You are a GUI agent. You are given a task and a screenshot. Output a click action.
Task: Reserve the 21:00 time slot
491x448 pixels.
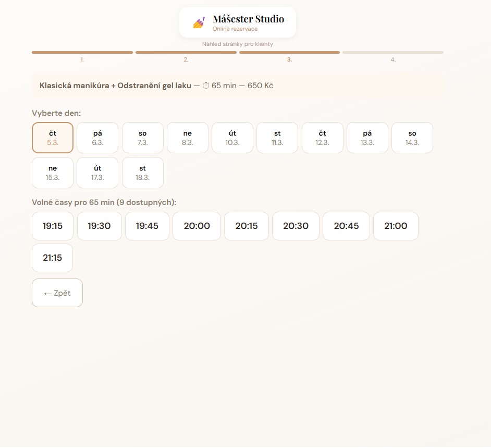[396, 226]
